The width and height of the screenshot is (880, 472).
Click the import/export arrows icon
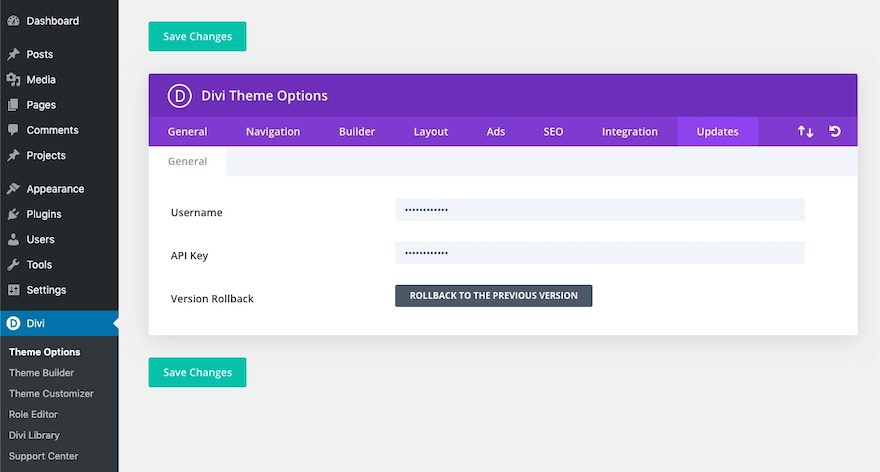pos(805,132)
